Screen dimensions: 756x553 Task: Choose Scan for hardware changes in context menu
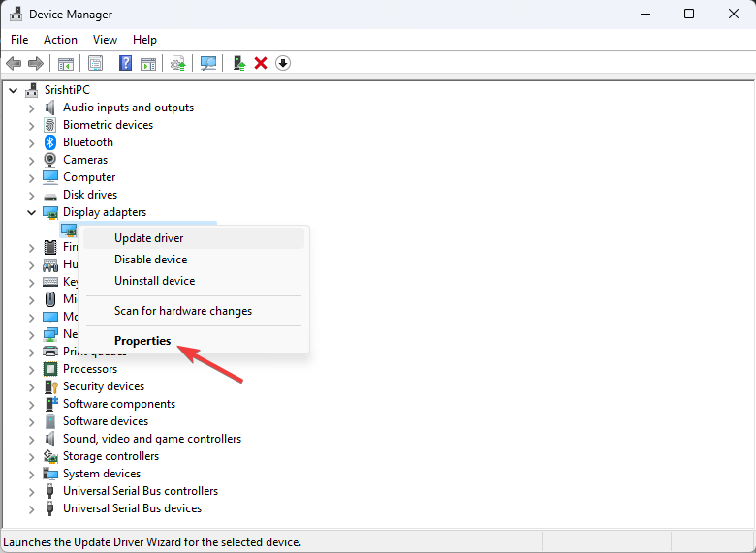tap(194, 311)
